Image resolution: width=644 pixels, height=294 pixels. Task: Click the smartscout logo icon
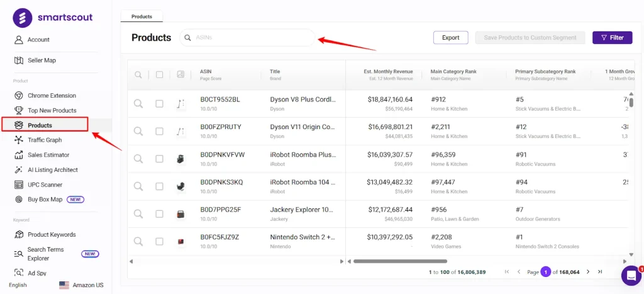[22, 17]
